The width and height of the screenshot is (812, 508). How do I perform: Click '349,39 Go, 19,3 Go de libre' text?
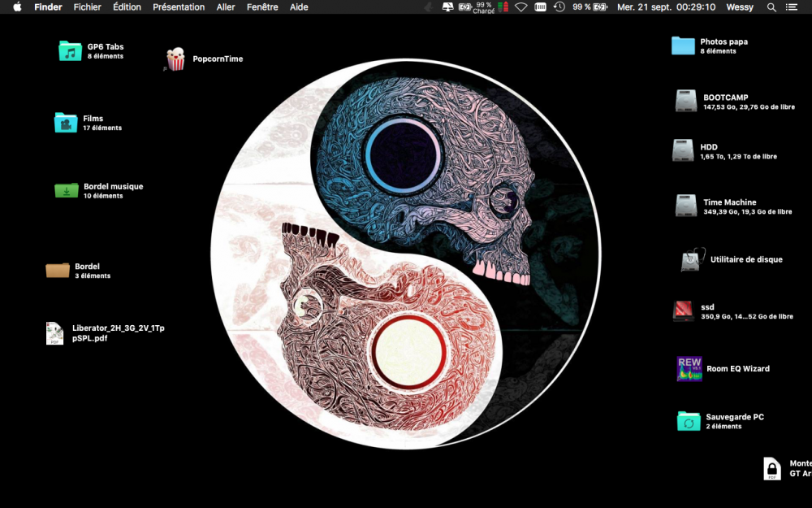coord(747,211)
